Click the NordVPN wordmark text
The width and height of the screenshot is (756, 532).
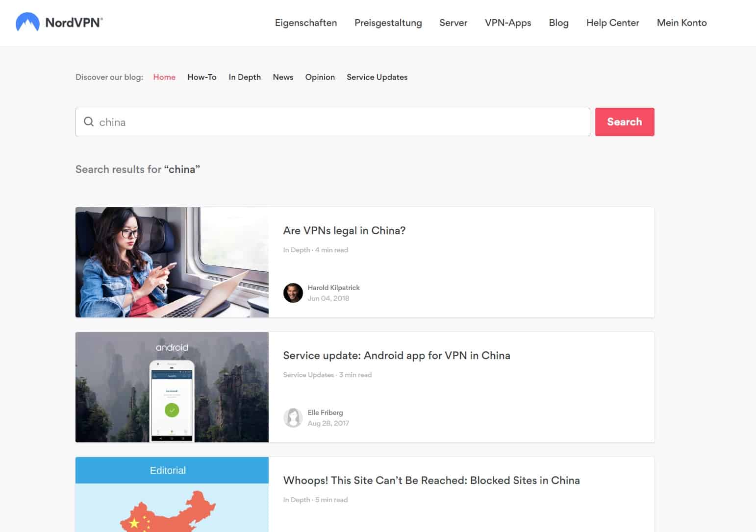[74, 23]
